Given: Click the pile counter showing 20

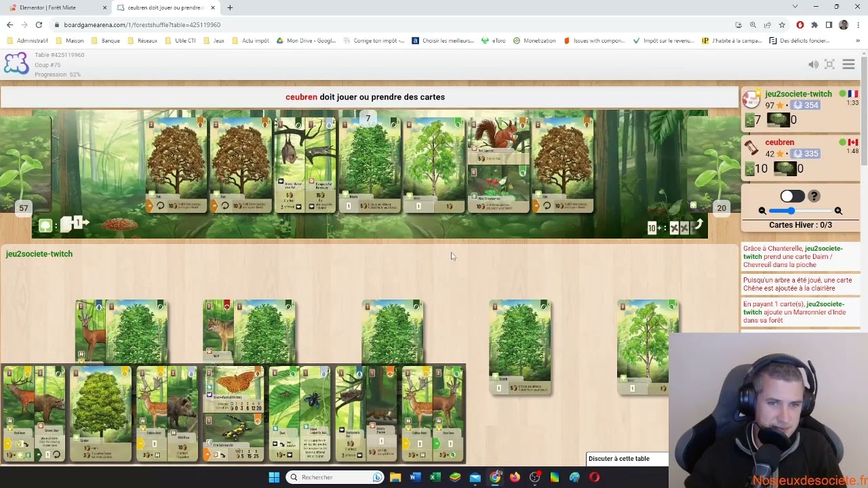Looking at the screenshot, I should coord(721,208).
